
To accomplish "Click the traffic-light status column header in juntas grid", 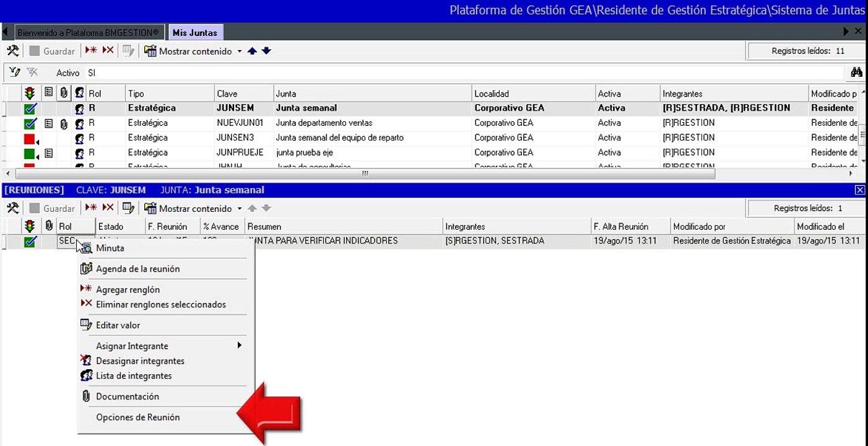I will coord(30,94).
